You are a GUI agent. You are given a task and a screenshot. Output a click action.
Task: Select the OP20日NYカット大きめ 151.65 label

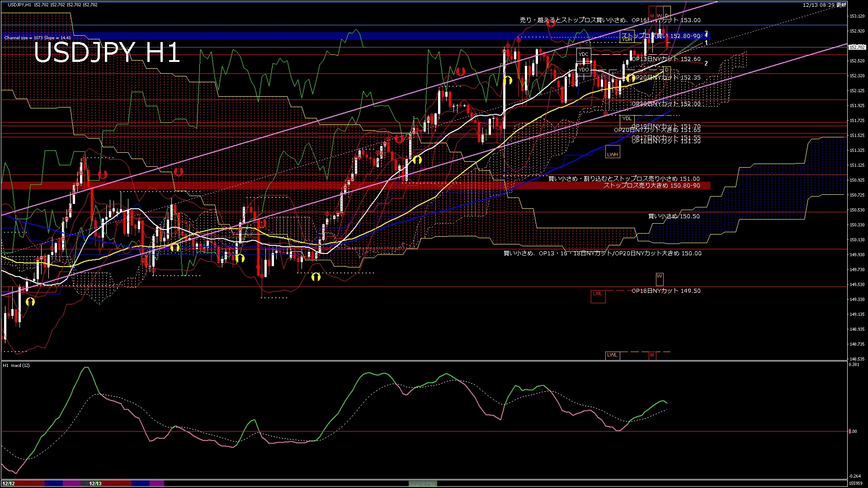657,130
